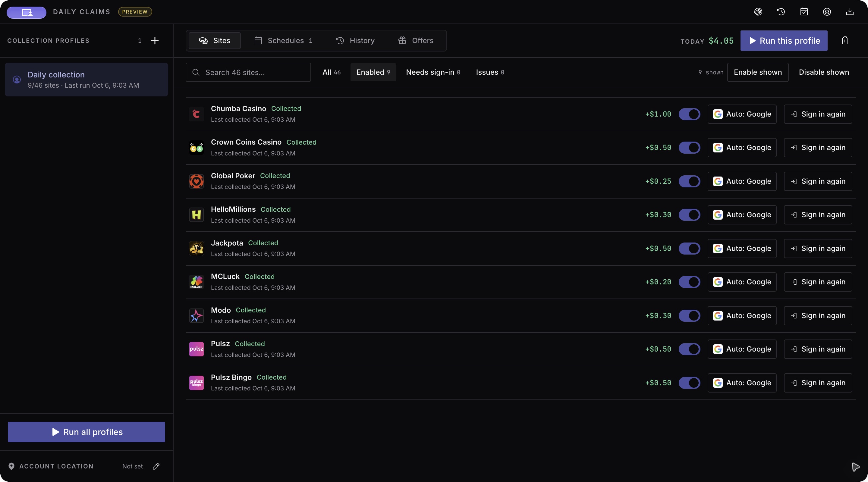Click the Global Poker site logo
Screen dimensions: 868x482
tap(196, 181)
